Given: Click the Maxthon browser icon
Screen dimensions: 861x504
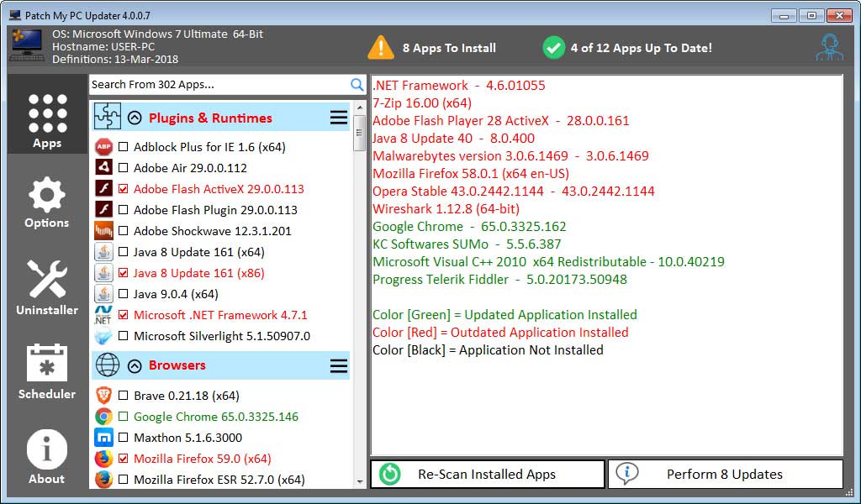Looking at the screenshot, I should click(103, 438).
